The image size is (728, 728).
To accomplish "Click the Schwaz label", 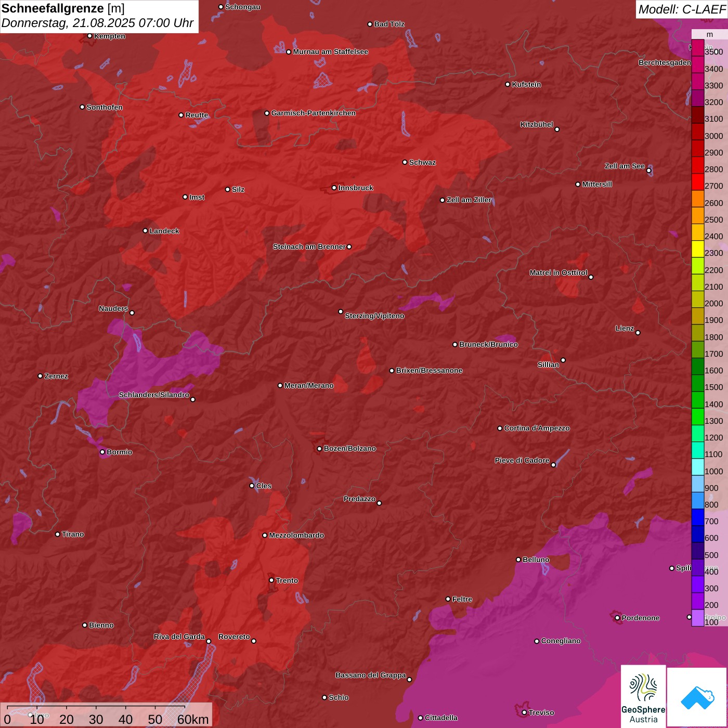I will click(x=422, y=162).
